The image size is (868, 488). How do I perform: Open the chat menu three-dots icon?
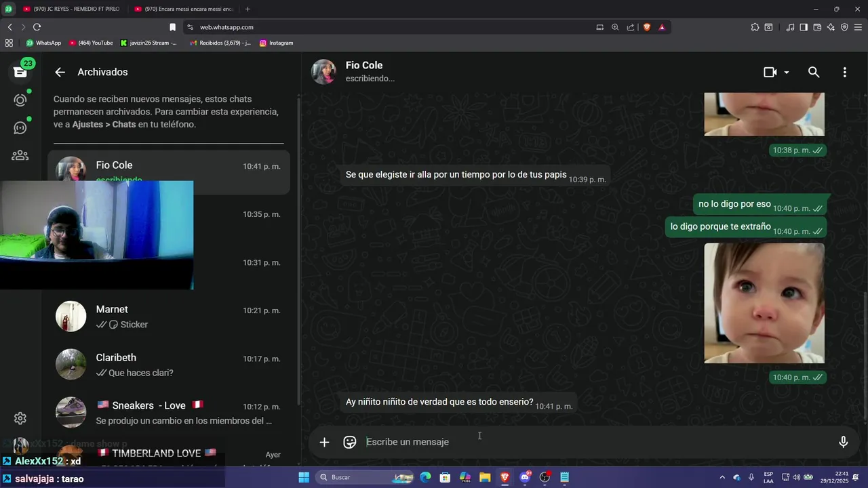[844, 72]
